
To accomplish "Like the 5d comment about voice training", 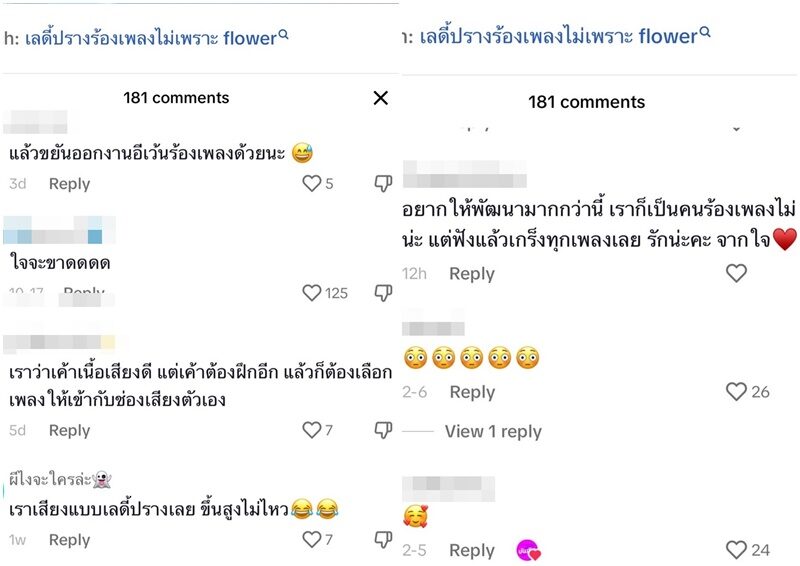I will click(311, 430).
